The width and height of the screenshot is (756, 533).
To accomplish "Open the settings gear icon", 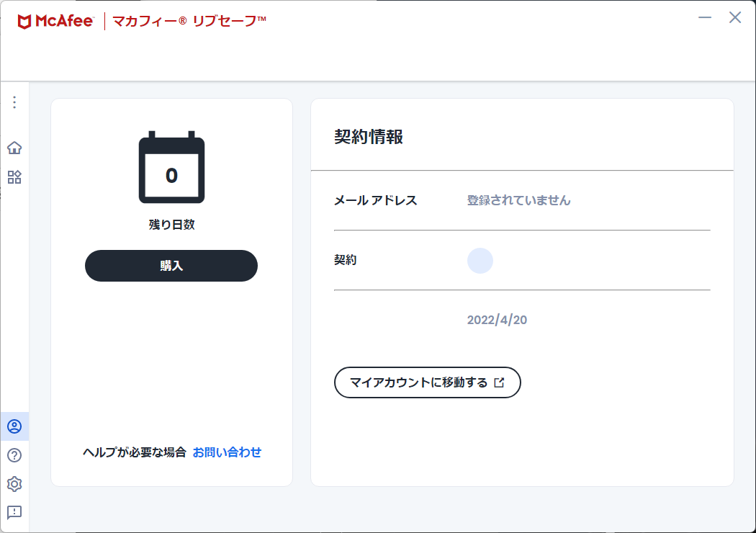I will point(14,484).
